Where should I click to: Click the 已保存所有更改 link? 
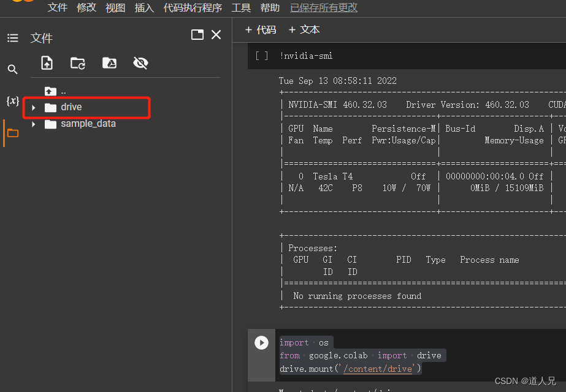click(x=324, y=7)
